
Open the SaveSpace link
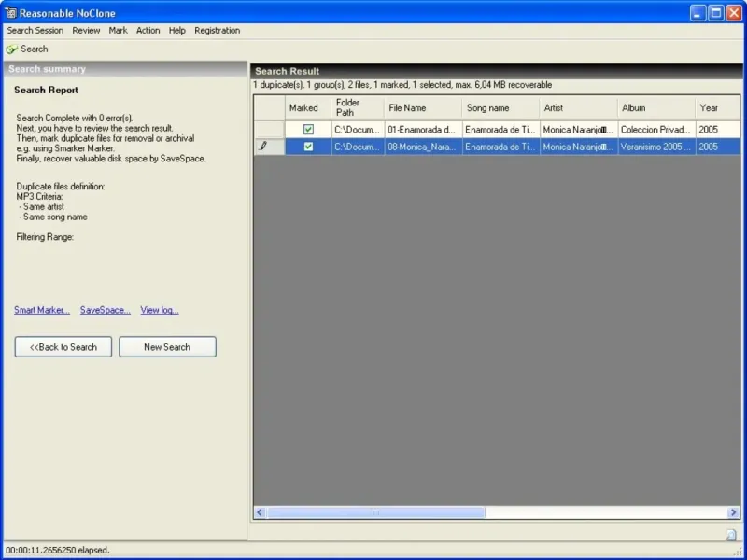106,310
